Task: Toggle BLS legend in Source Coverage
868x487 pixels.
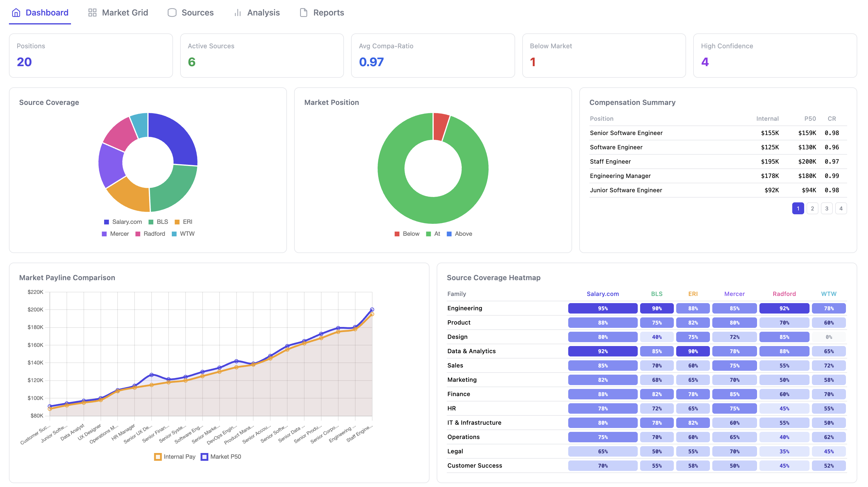Action: (158, 222)
